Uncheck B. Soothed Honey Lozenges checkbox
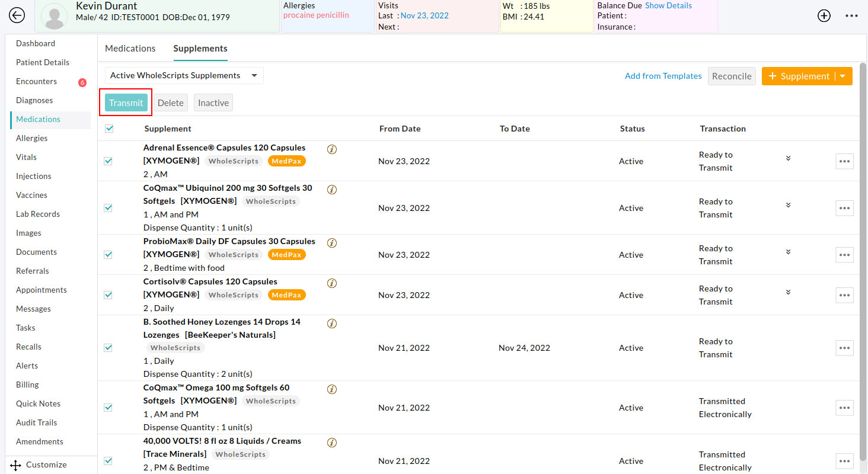Viewport: 868px width, 474px height. click(x=108, y=348)
